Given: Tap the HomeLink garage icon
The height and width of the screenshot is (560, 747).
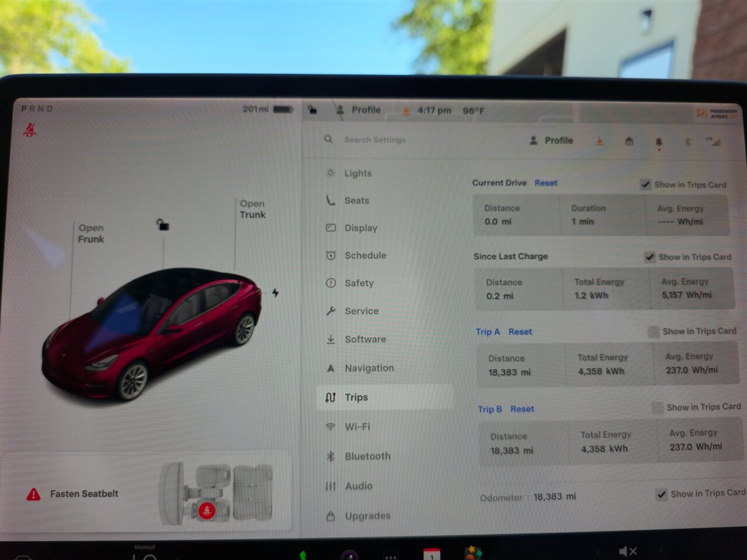Looking at the screenshot, I should (629, 141).
